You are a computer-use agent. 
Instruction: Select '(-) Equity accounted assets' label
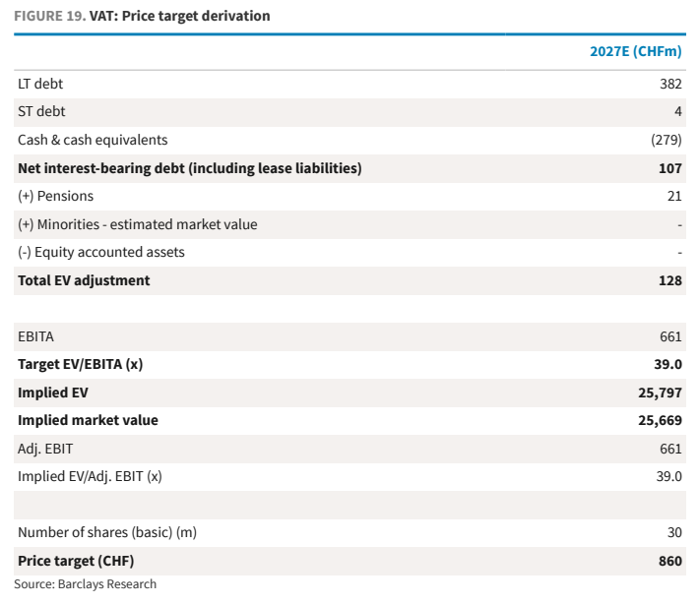(x=101, y=252)
